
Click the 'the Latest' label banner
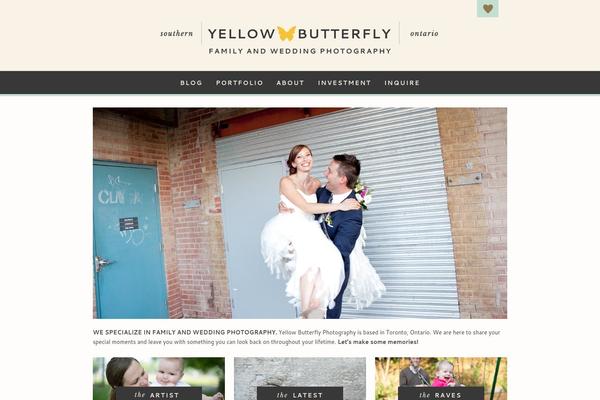click(300, 394)
